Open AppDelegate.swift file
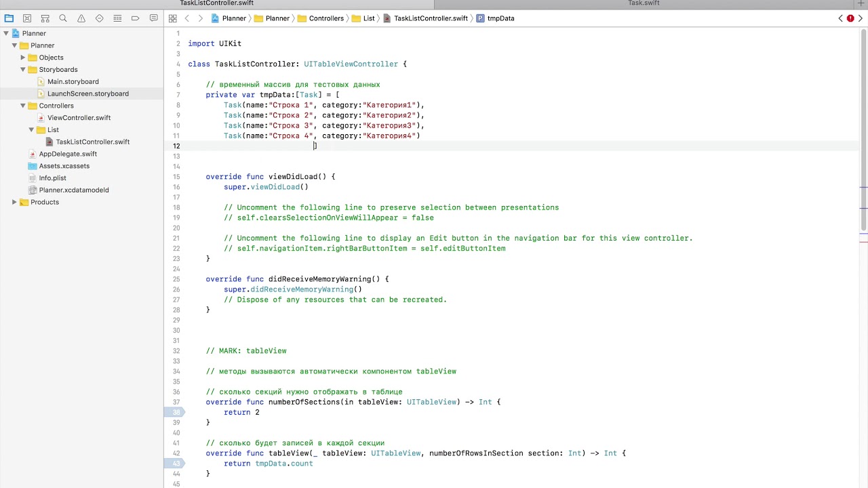The width and height of the screenshot is (868, 488). coord(68,154)
